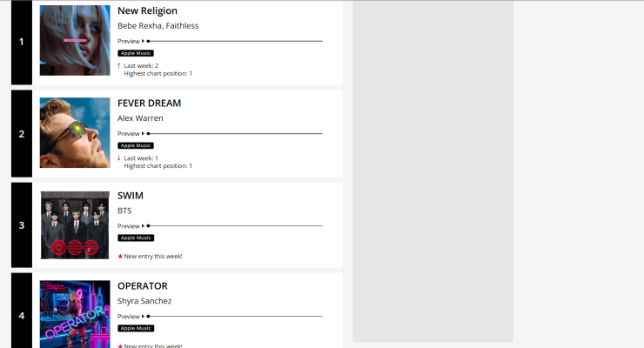Click the FEVER DREAM album cover

pyautogui.click(x=75, y=132)
